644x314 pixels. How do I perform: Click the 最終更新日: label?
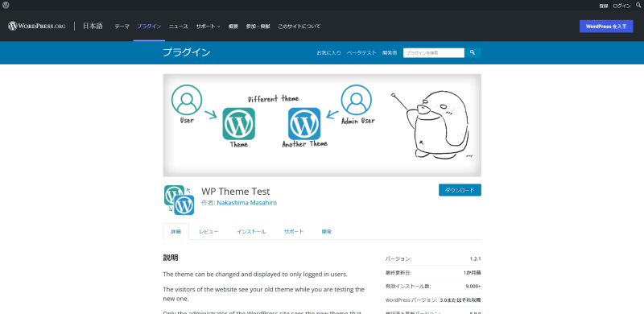tap(398, 272)
